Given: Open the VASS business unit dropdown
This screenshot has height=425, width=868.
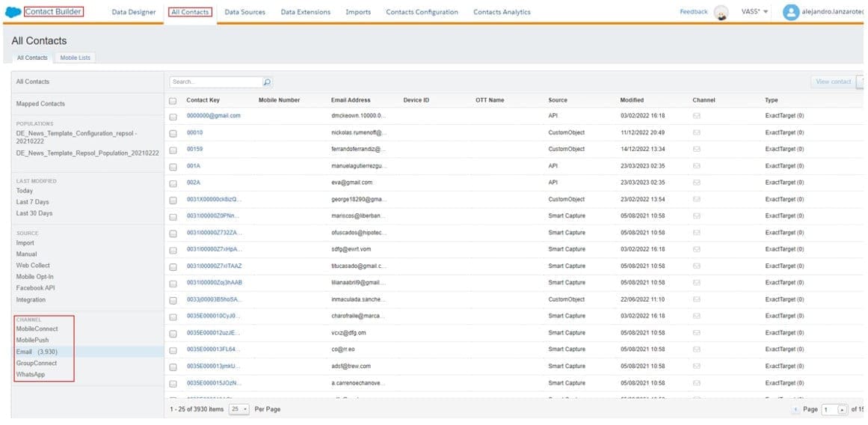Looking at the screenshot, I should click(754, 12).
